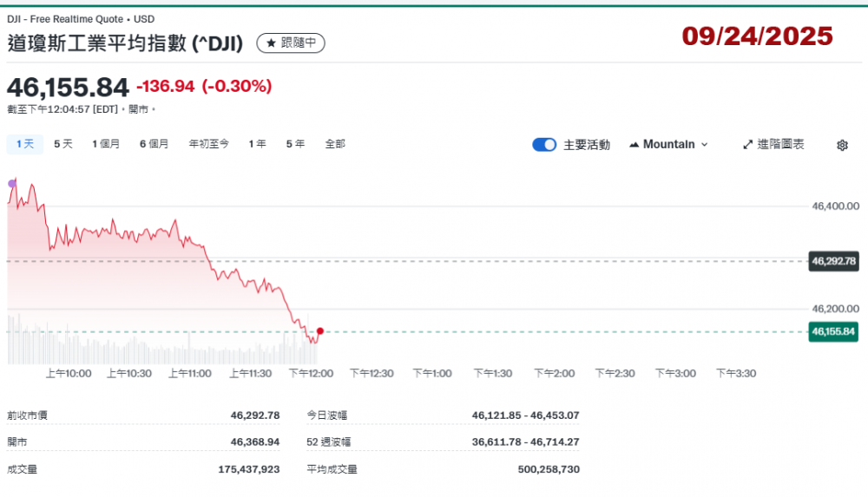The height and width of the screenshot is (497, 868).
Task: Choose the 1個月 range tab
Action: tap(106, 144)
